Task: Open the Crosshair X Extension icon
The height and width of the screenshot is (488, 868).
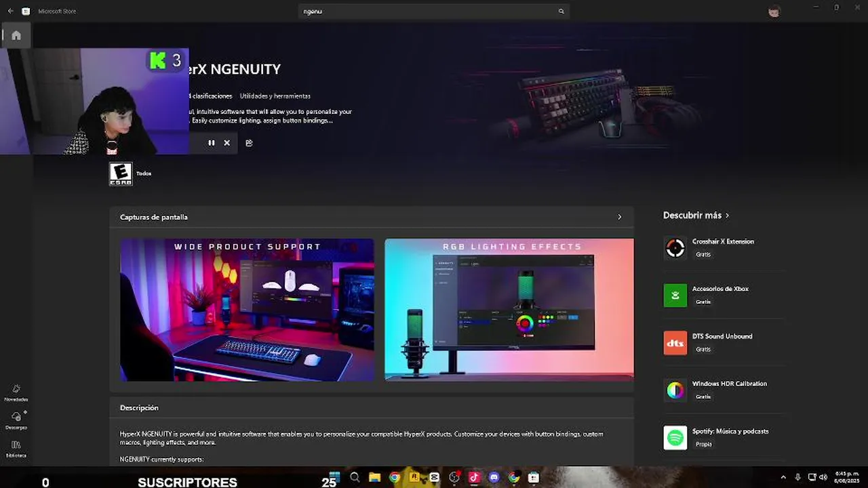Action: point(675,248)
